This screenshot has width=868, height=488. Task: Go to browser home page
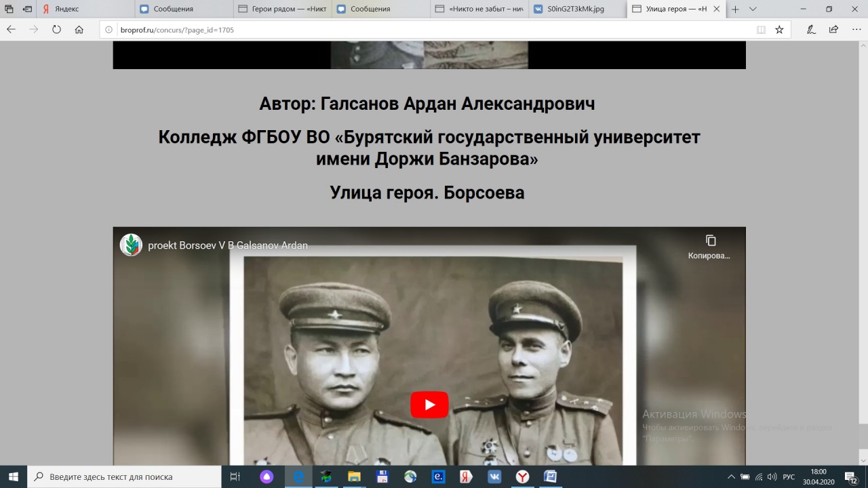pos(79,30)
